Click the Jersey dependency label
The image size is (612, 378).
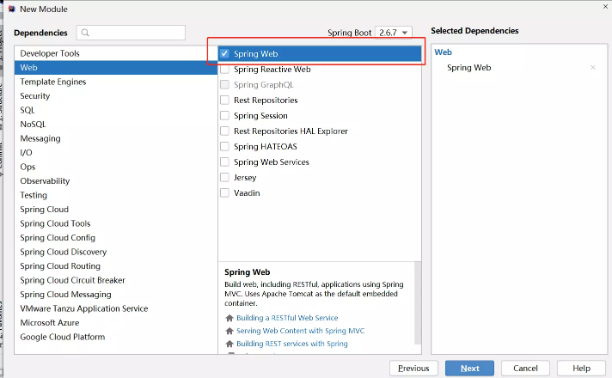[245, 177]
